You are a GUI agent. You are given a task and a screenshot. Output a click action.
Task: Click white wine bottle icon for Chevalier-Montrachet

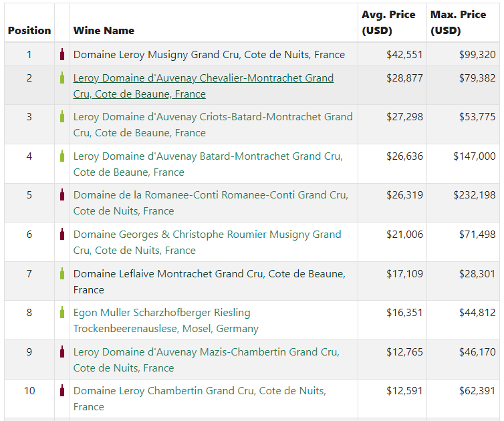(x=62, y=78)
